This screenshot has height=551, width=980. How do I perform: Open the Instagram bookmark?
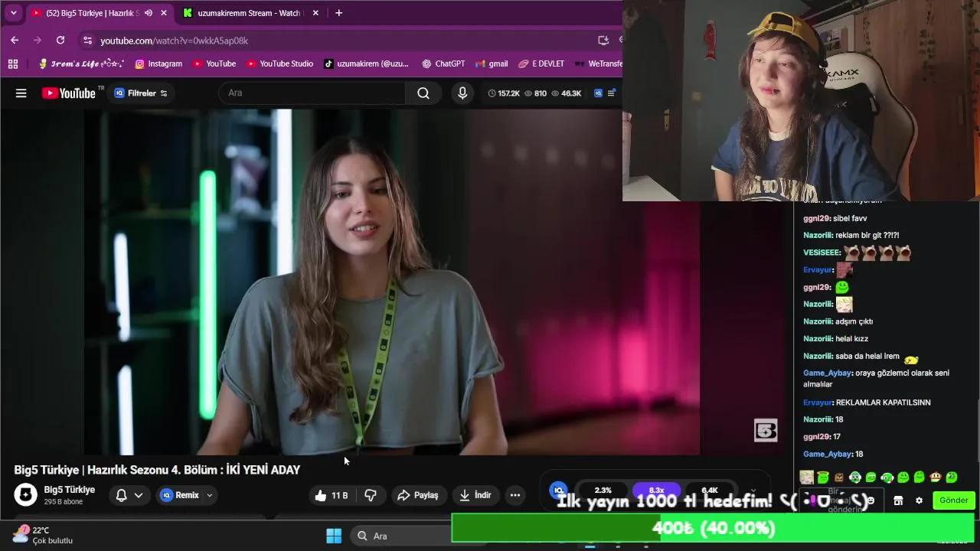pos(158,64)
